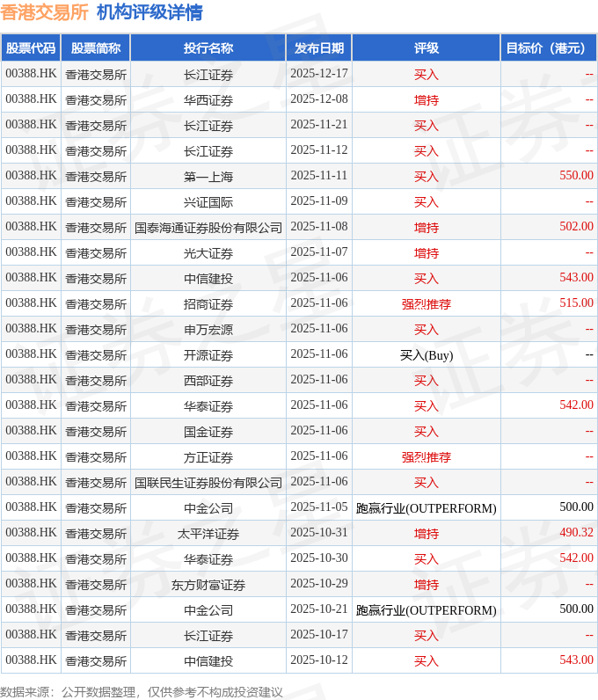Select the date 2025-10-30
The height and width of the screenshot is (700, 598).
click(319, 558)
